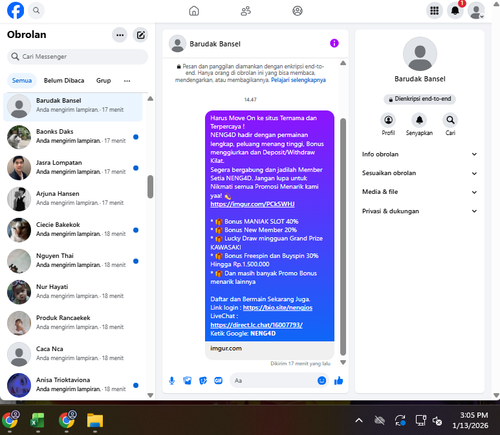The image size is (500, 435).
Task: Open the notifications bell icon
Action: point(455,11)
